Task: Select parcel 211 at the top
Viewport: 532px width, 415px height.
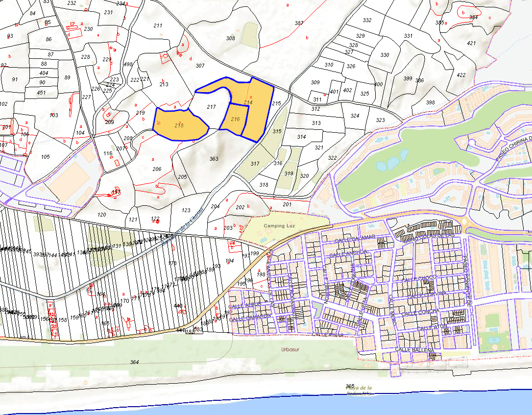Action: click(158, 25)
